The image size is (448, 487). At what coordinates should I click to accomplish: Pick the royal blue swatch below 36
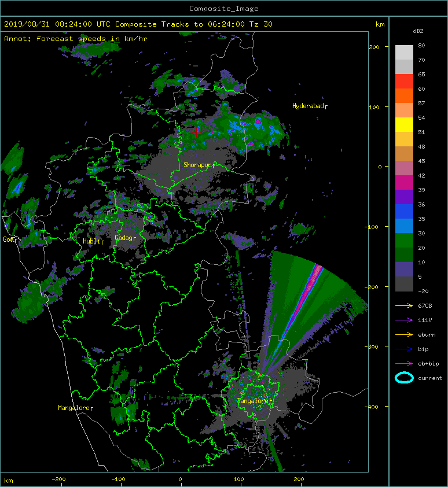(x=404, y=212)
